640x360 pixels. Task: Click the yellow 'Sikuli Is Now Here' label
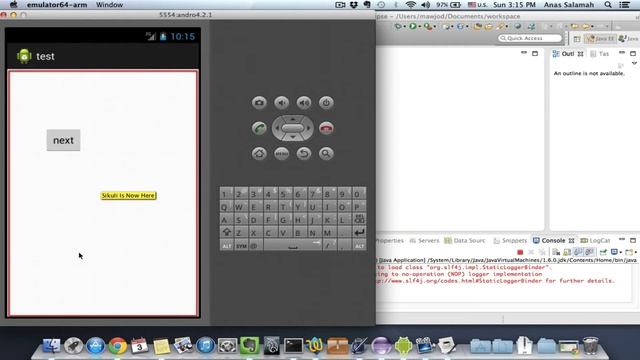pyautogui.click(x=129, y=196)
